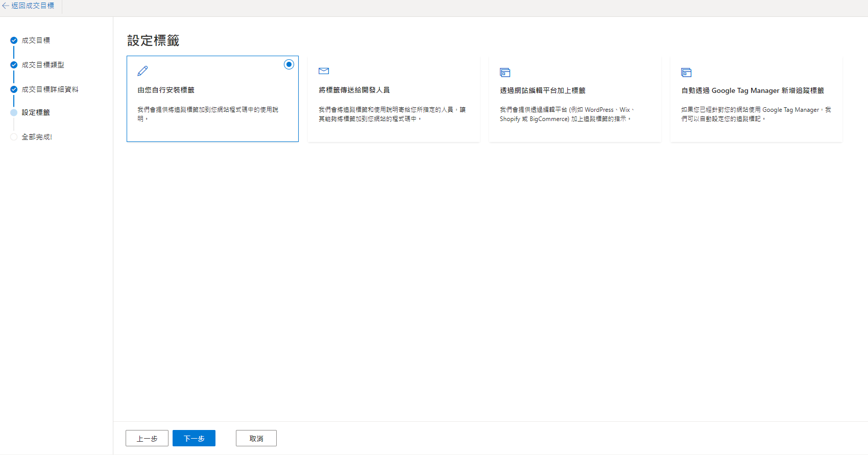Viewport: 868px width, 455px height.
Task: Go to the 成交目標 step
Action: (36, 40)
